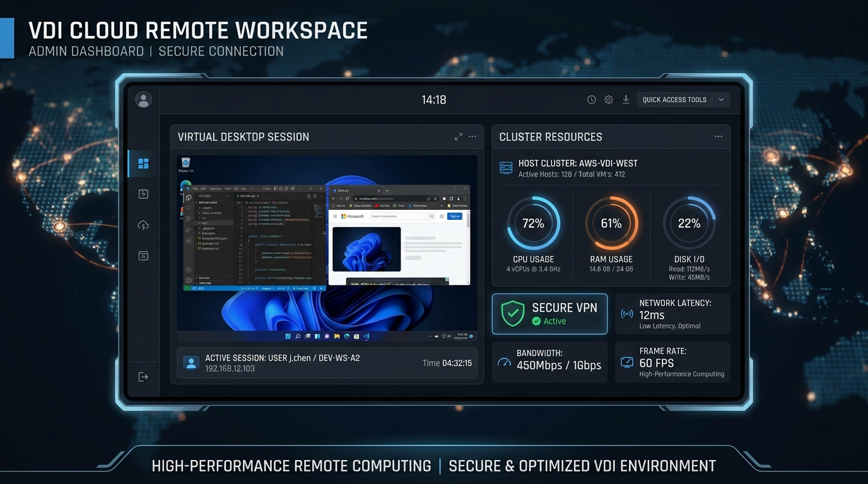This screenshot has width=868, height=484.
Task: Click the network latency signal icon
Action: pyautogui.click(x=627, y=314)
